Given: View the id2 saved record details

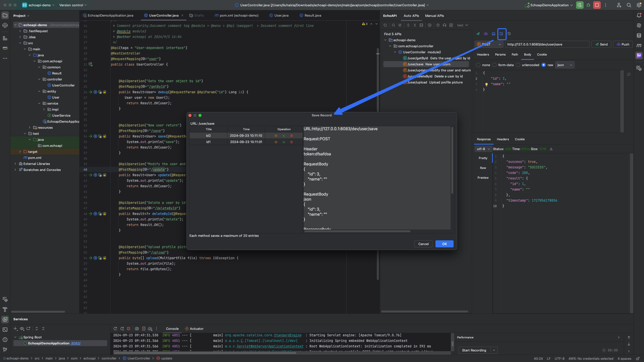Looking at the screenshot, I should tap(276, 136).
